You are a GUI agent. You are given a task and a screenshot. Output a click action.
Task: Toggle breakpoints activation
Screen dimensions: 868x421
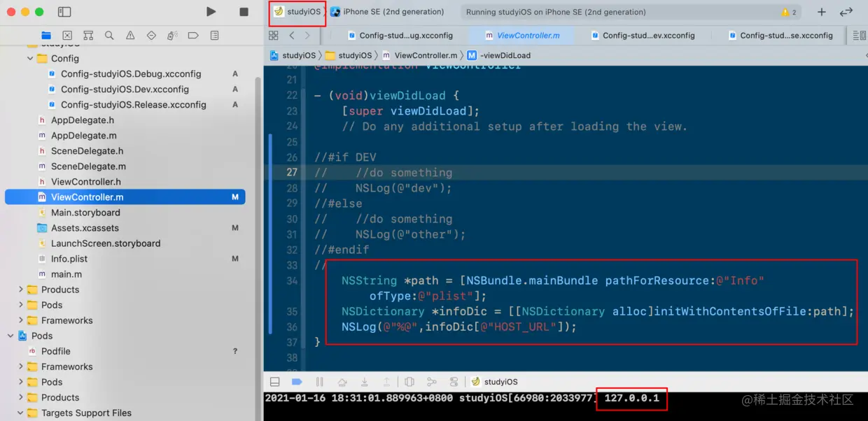coord(297,382)
